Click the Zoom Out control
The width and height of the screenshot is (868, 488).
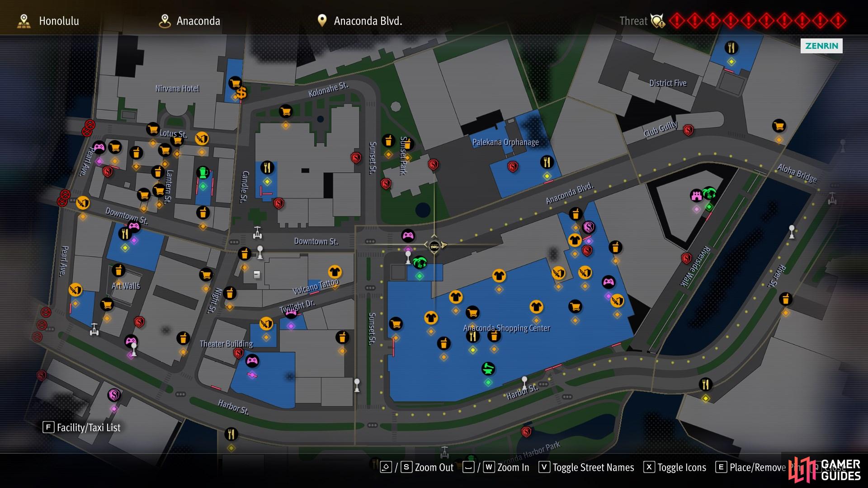click(416, 467)
